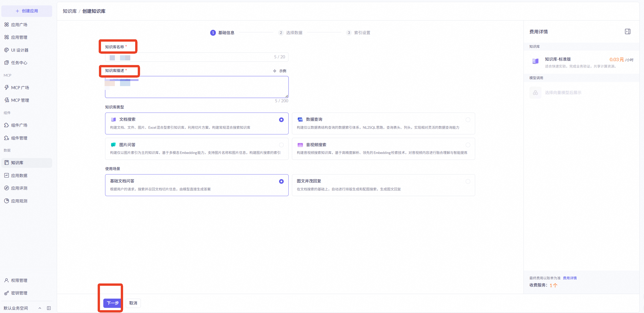Open 密钥管理 key icon

pyautogui.click(x=6, y=293)
